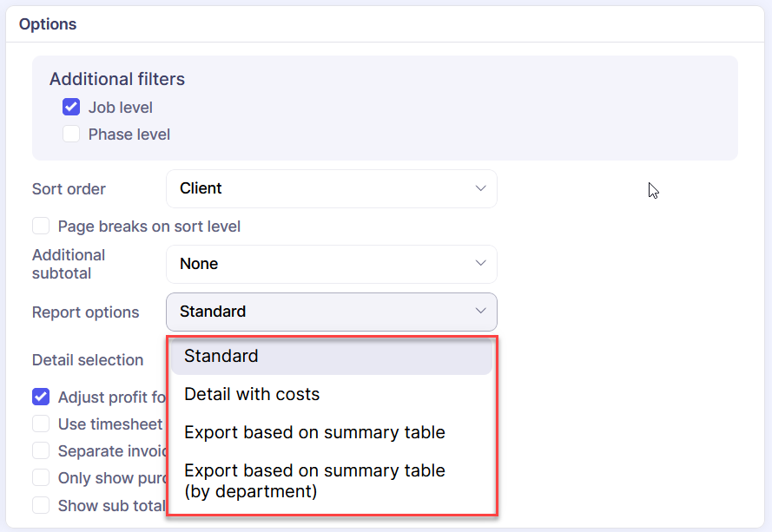Uncheck the Adjust profit checkbox
Image resolution: width=772 pixels, height=532 pixels.
tap(41, 397)
